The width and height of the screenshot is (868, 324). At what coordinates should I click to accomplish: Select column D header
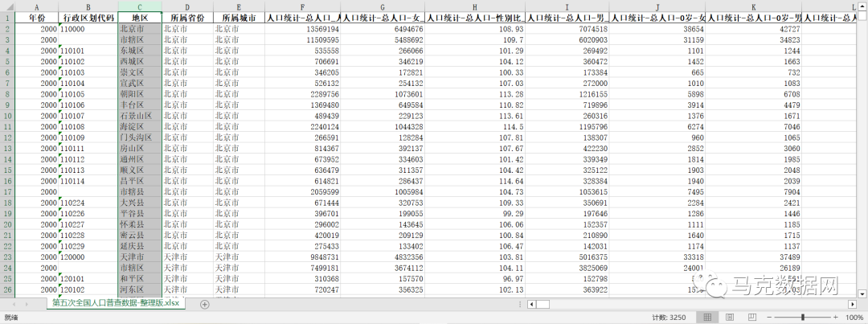click(187, 6)
